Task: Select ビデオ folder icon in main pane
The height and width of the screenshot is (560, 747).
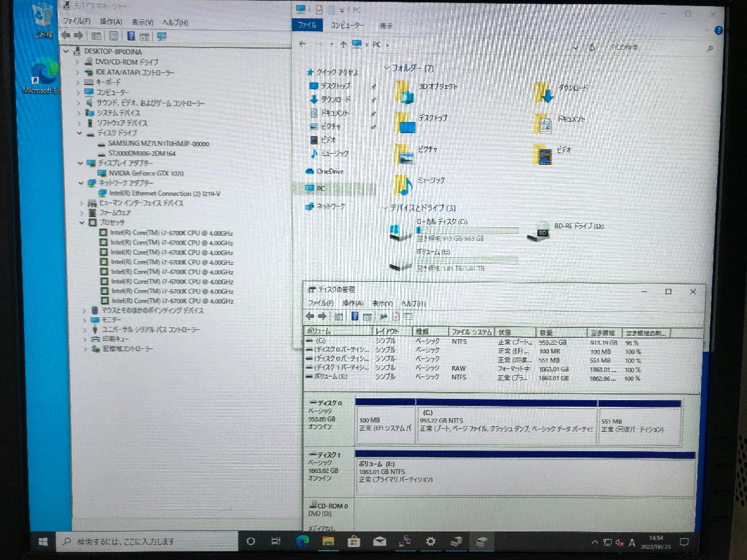Action: [543, 154]
